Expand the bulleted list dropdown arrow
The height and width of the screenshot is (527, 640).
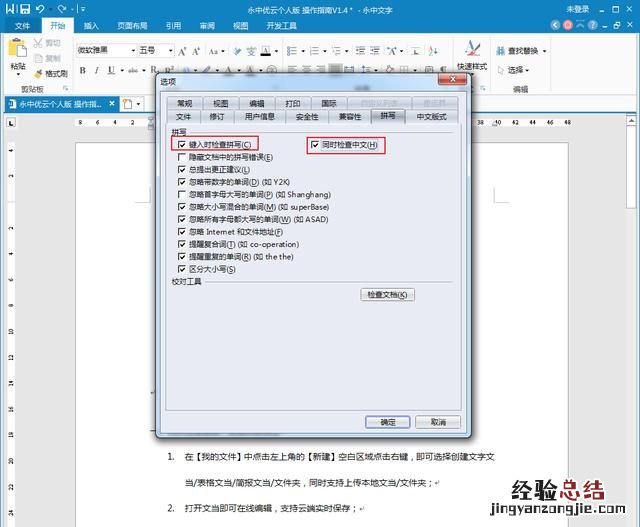pos(303,51)
